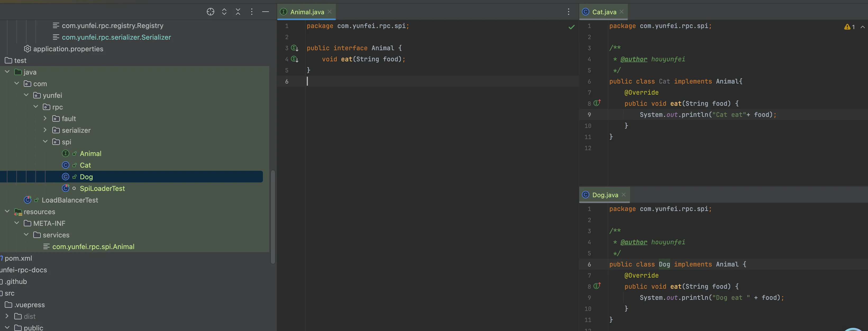Collapse the java folder
This screenshot has height=331, width=868.
pos(7,72)
